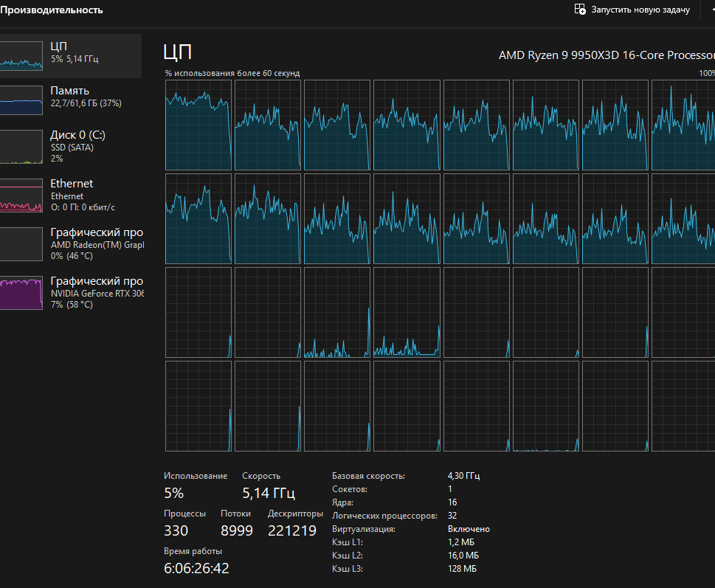Screen dimensions: 715x588
Task: Click the pink Ethernet mini graph
Action: 21,196
